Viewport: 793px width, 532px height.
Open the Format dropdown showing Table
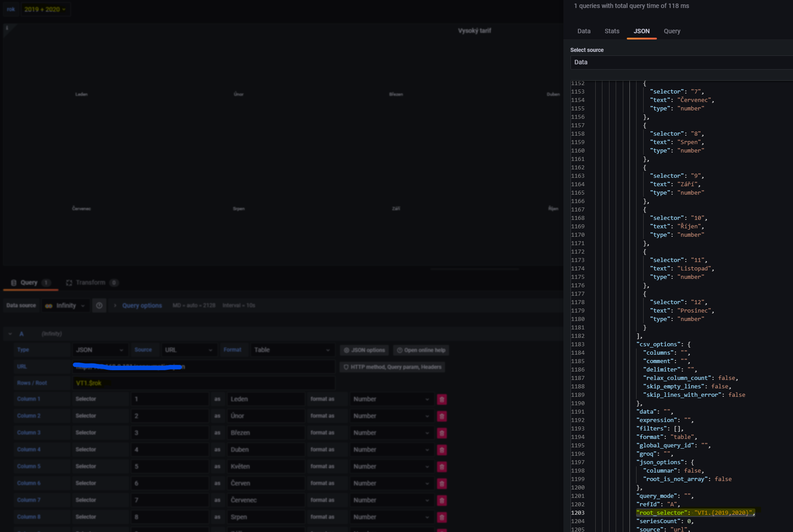(x=292, y=350)
